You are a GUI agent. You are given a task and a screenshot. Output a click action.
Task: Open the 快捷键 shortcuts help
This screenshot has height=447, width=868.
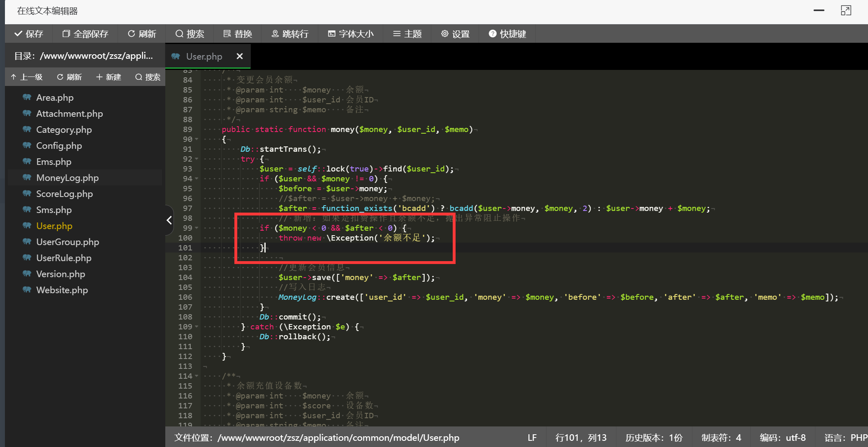tap(507, 34)
